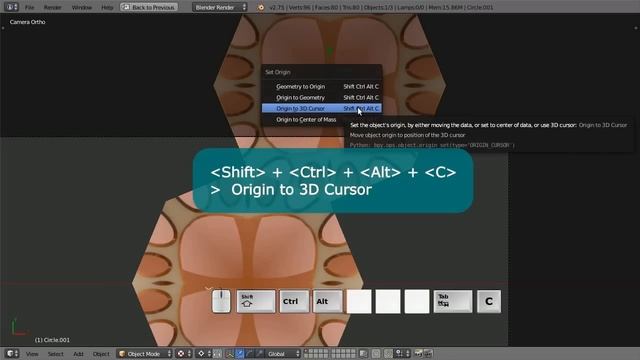Open the Object menu in 3D view header
640x360 pixels.
(101, 354)
